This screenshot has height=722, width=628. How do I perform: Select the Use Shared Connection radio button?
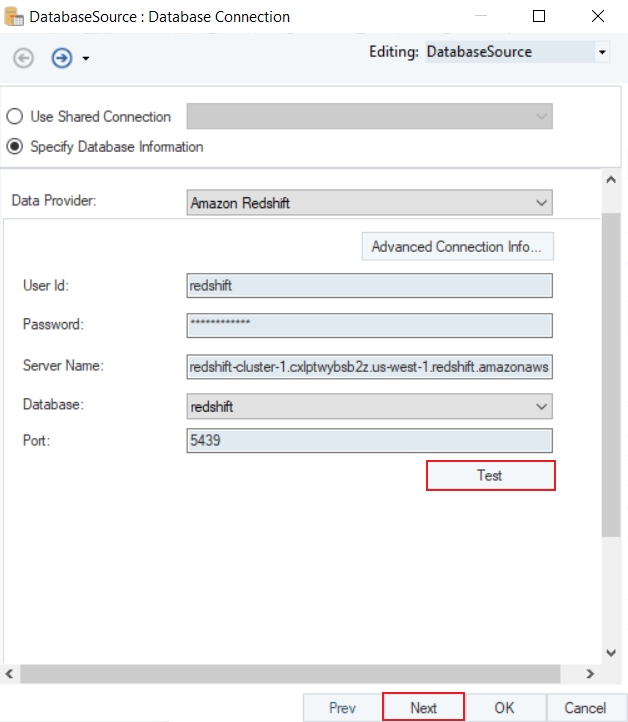15,117
